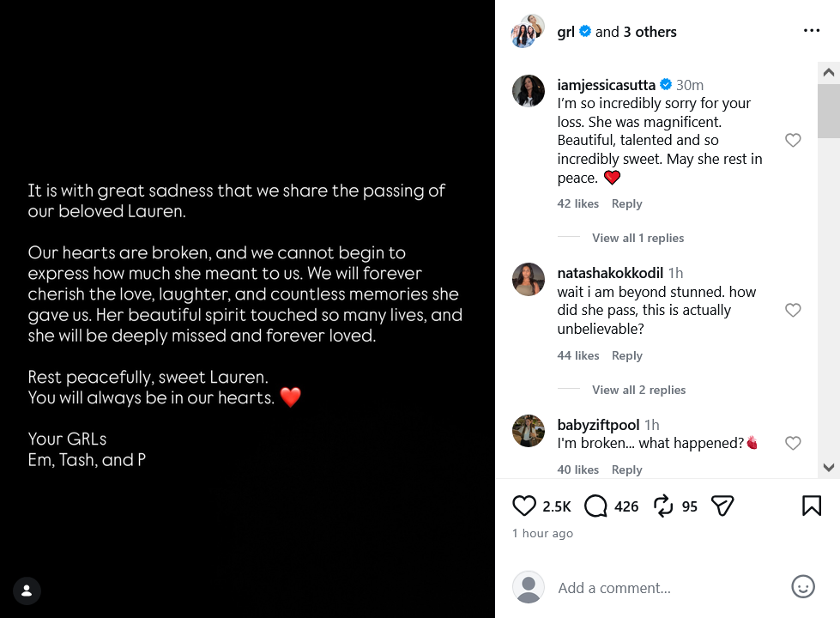
Task: Reply to natashakokkodil's comment
Action: point(627,355)
